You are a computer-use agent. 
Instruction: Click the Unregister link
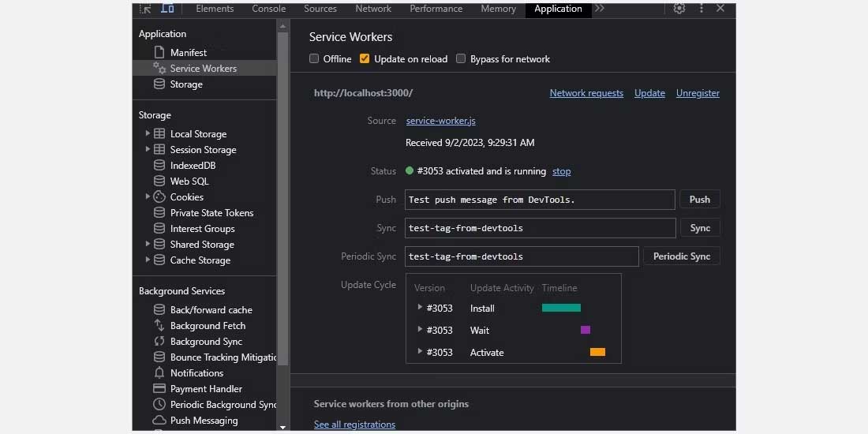[x=698, y=93]
